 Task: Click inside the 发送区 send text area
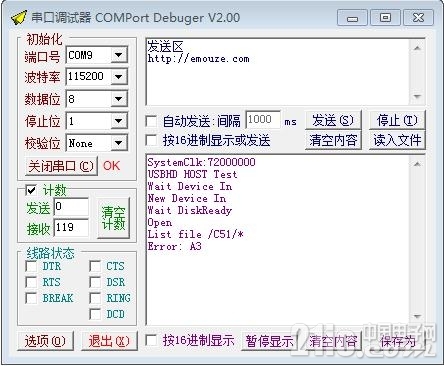(278, 72)
